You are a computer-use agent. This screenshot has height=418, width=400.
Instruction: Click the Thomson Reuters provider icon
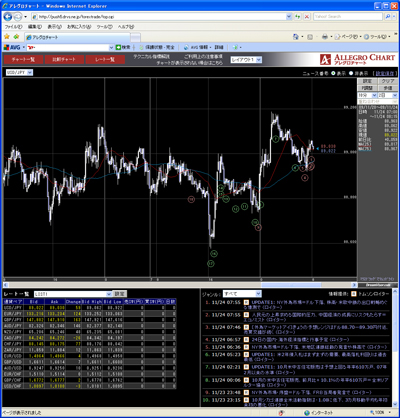(353, 294)
